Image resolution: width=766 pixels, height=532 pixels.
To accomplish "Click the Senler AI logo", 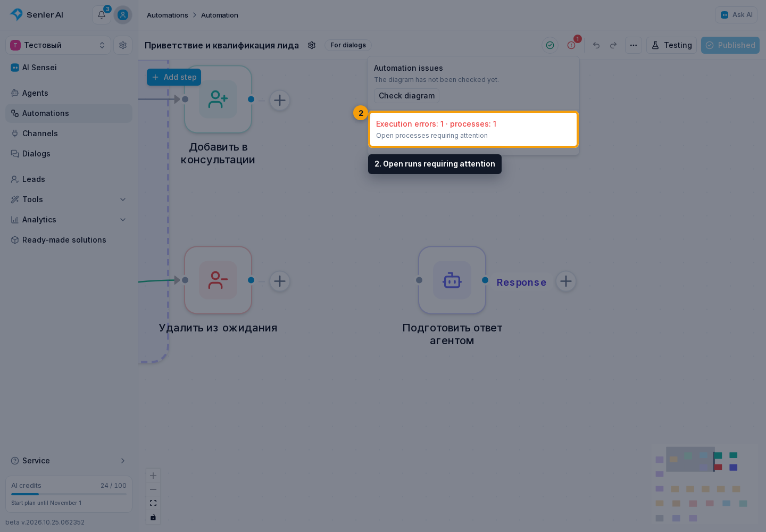I will click(37, 15).
